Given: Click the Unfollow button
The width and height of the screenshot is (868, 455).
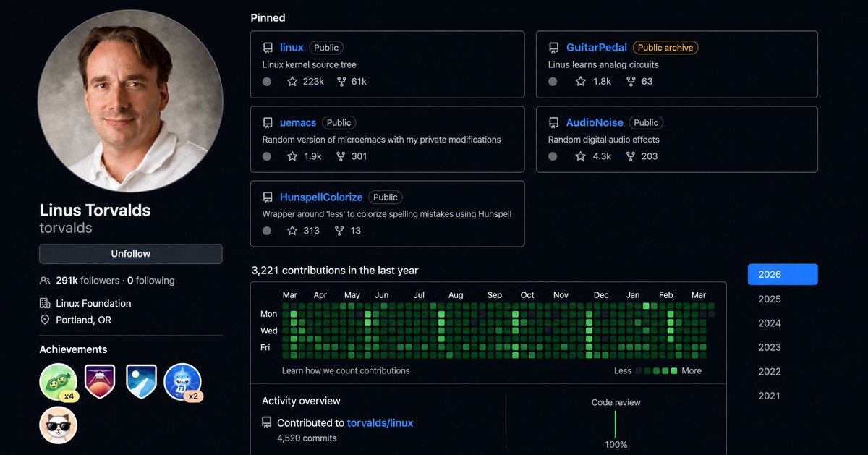Looking at the screenshot, I should [131, 254].
